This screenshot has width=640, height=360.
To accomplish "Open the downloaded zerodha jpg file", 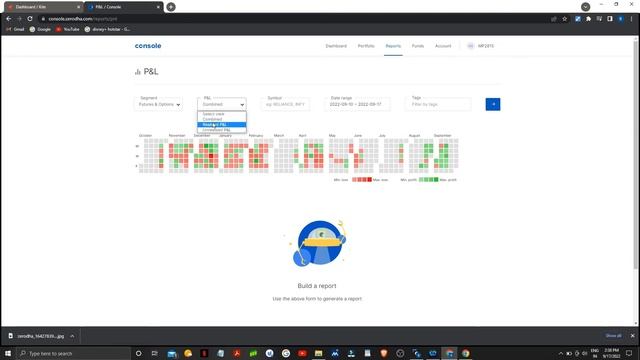I will [x=37, y=336].
